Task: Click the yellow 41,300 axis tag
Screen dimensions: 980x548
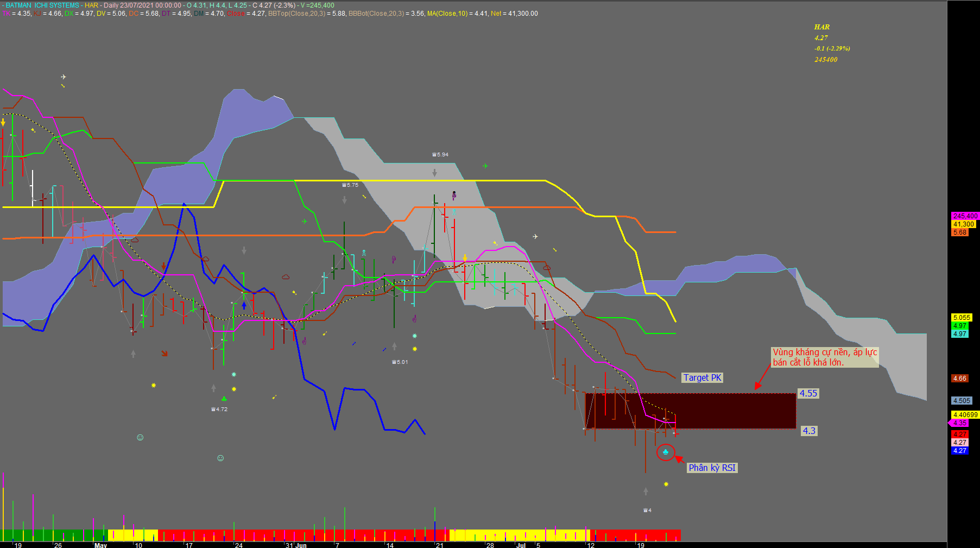Action: click(x=963, y=224)
